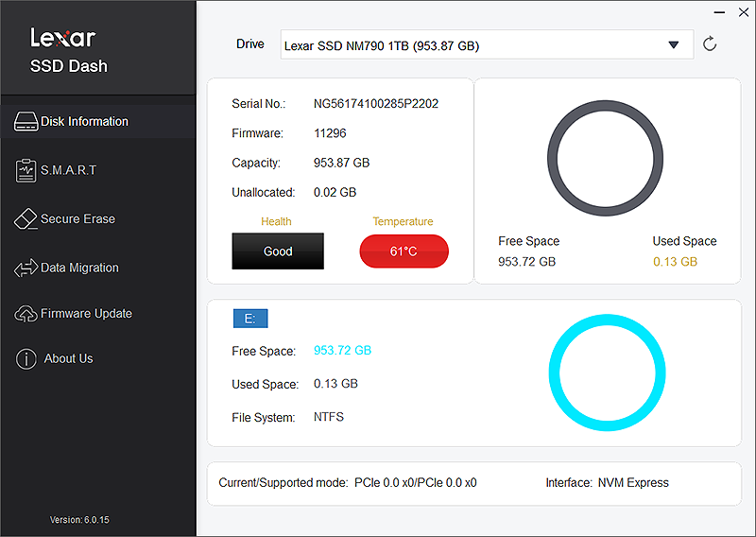
Task: Open the Lexar SSD NM790 drive selector
Action: 472,44
